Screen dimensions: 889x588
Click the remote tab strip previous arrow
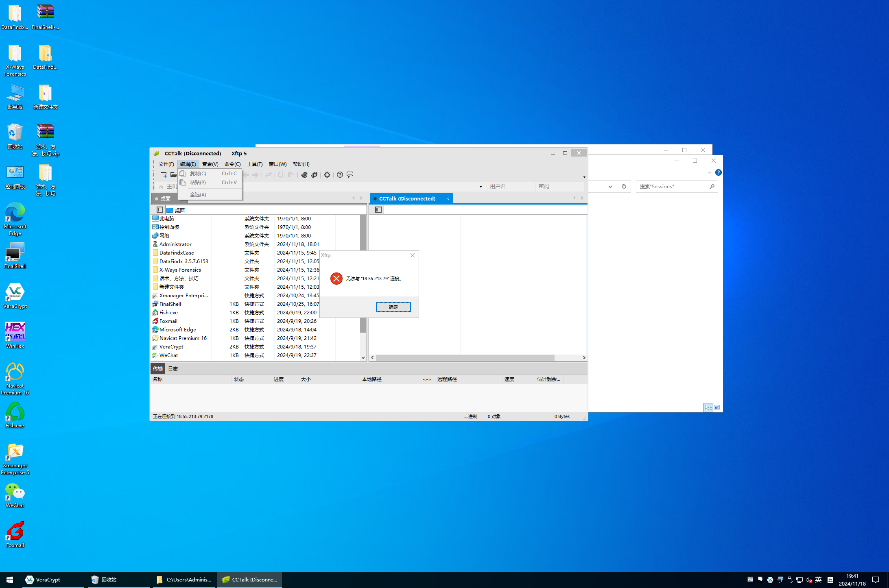click(574, 198)
